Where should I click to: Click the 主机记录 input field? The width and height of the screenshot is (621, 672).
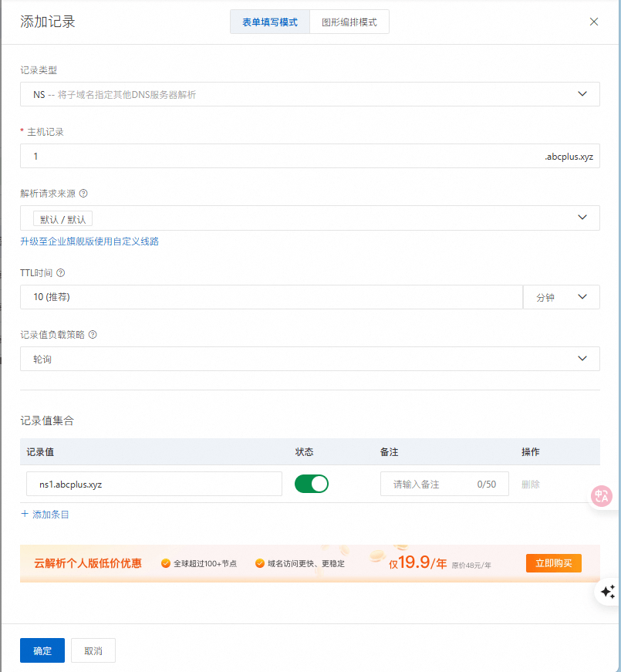tap(278, 157)
